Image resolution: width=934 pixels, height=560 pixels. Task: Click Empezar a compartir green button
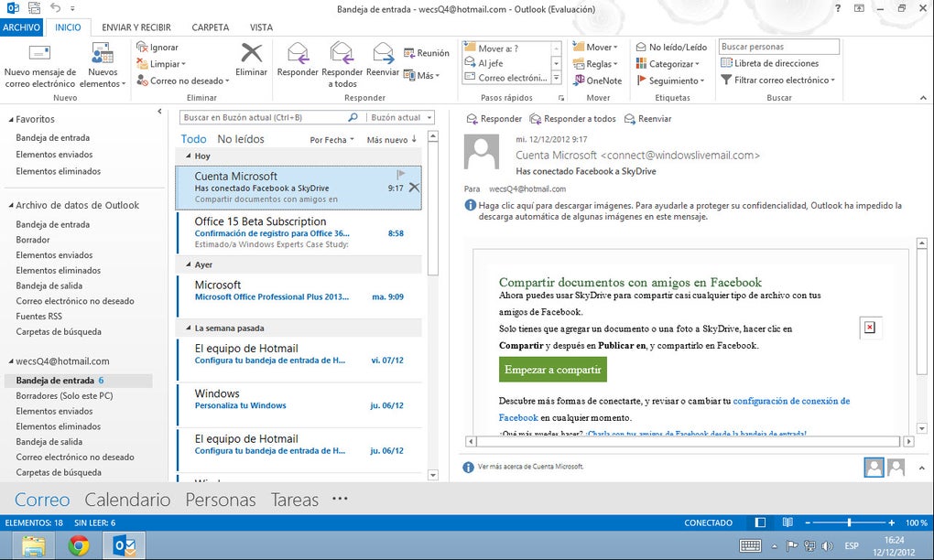[553, 370]
